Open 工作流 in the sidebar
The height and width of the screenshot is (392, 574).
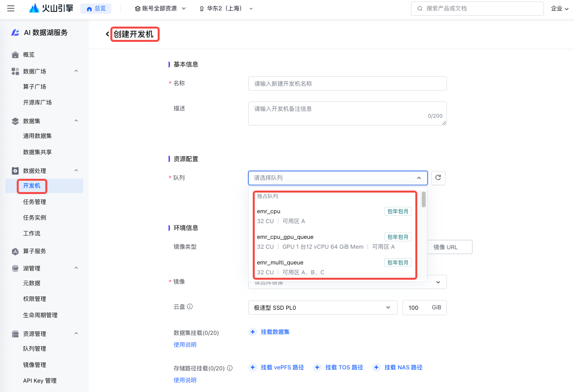tap(32, 233)
